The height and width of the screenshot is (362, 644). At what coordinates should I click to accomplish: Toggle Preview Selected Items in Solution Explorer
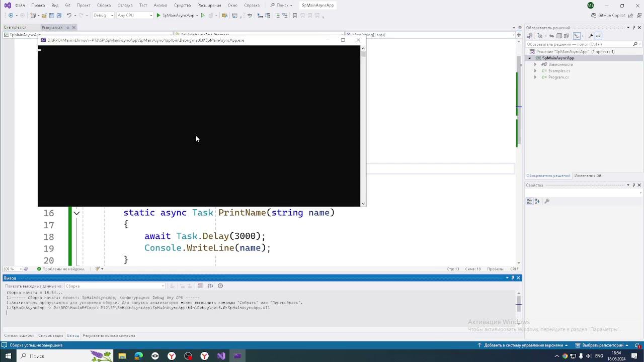click(x=599, y=36)
